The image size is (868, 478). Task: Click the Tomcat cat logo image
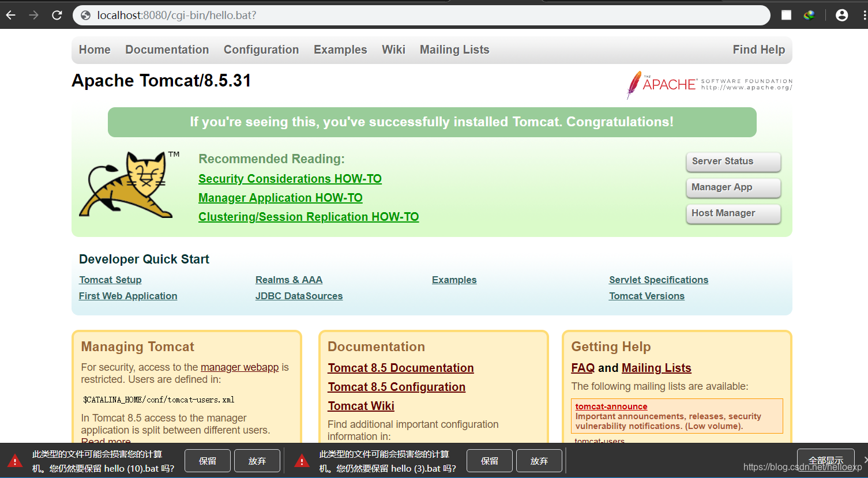coord(129,185)
